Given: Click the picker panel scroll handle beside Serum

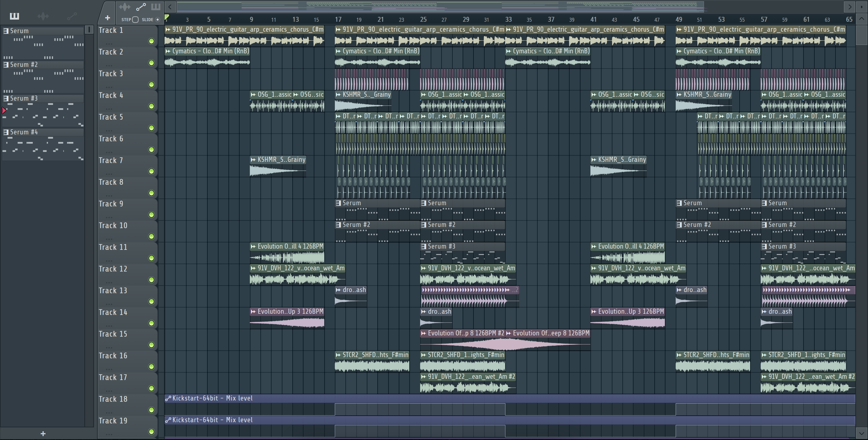Looking at the screenshot, I should coord(89,30).
